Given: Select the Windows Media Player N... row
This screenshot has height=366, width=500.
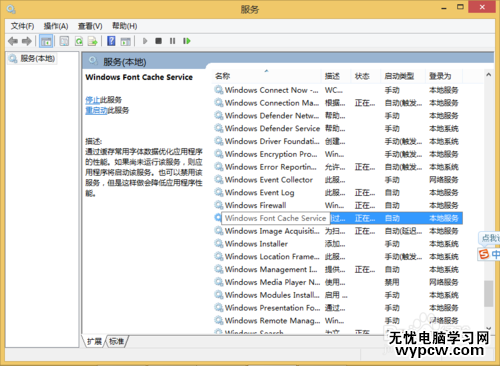Looking at the screenshot, I should (337, 282).
